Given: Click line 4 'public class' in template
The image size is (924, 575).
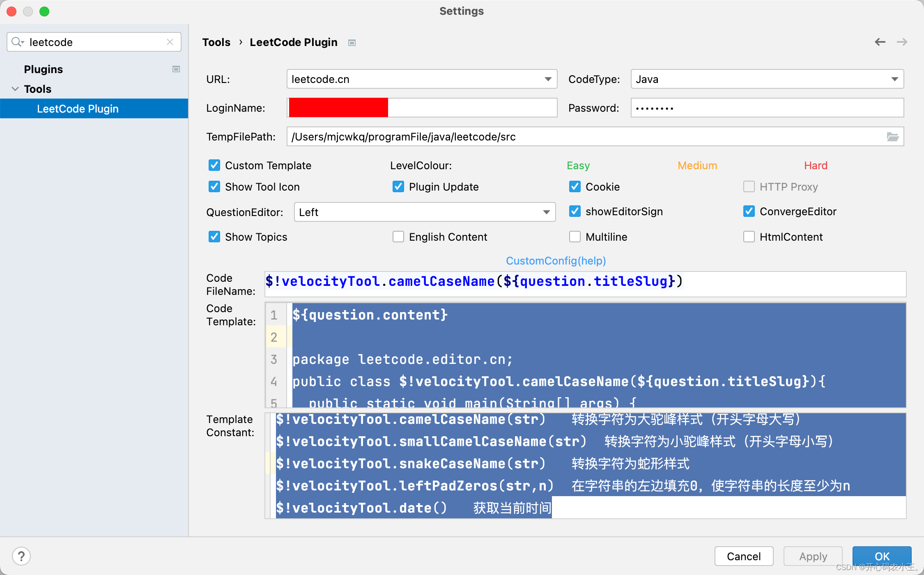Looking at the screenshot, I should (559, 382).
